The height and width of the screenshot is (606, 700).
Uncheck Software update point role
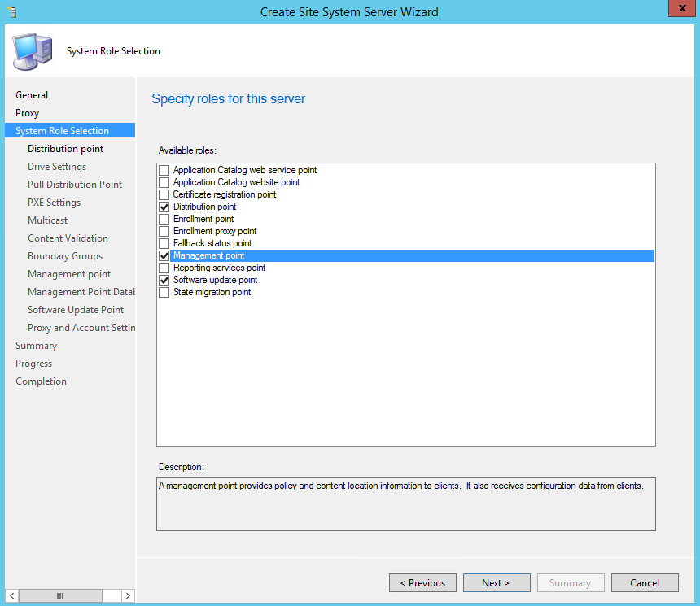pyautogui.click(x=164, y=281)
